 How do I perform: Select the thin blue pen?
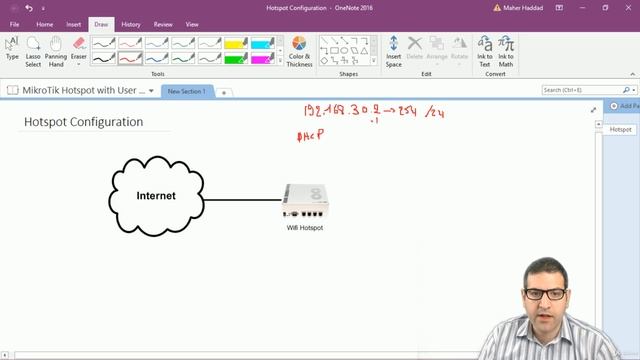click(157, 43)
